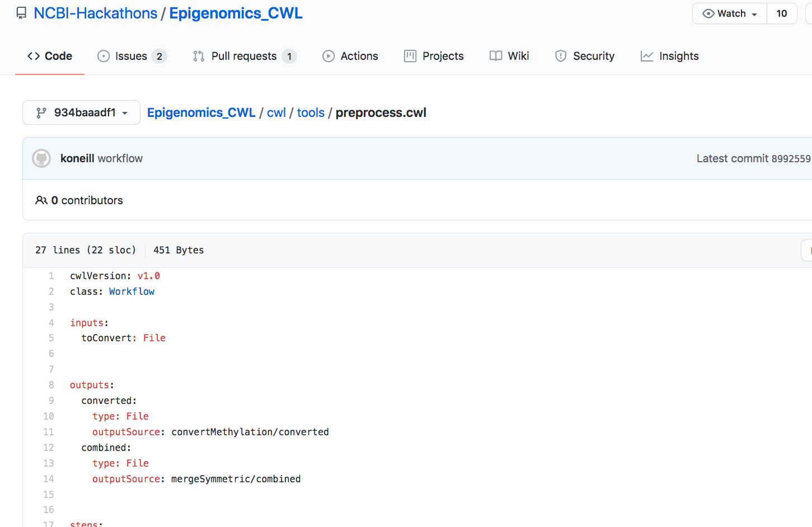Click the converted: code line
Image resolution: width=812 pixels, height=527 pixels.
pos(109,401)
